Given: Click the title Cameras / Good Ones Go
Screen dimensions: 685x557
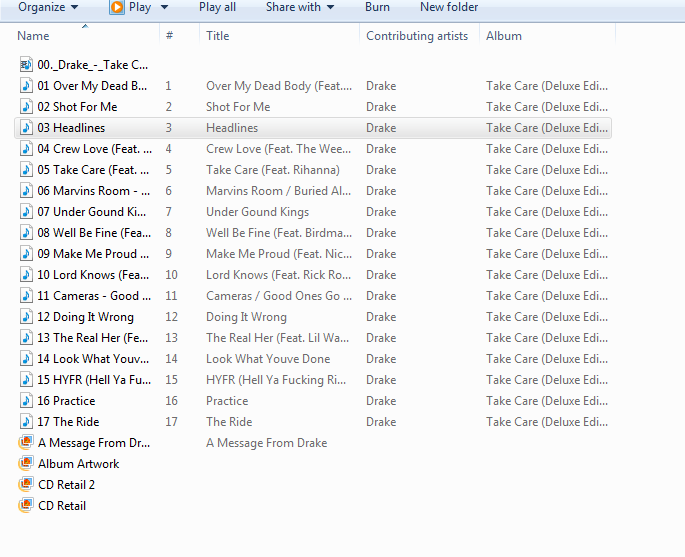Looking at the screenshot, I should [279, 295].
